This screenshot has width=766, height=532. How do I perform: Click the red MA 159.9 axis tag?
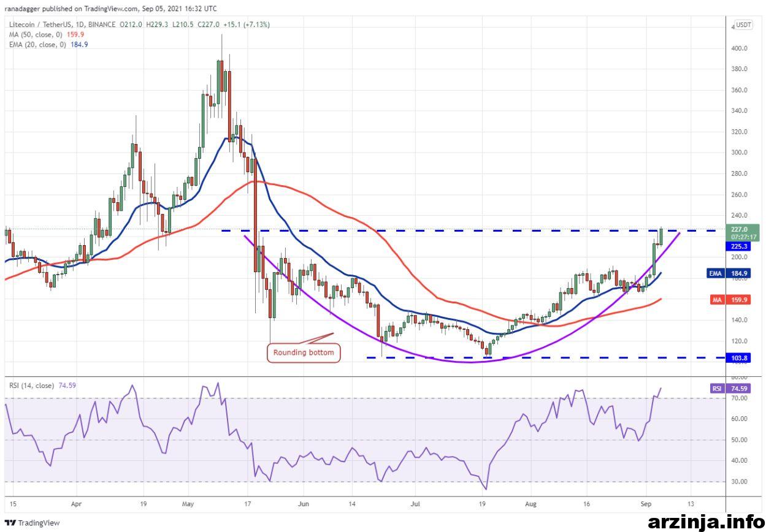[732, 300]
